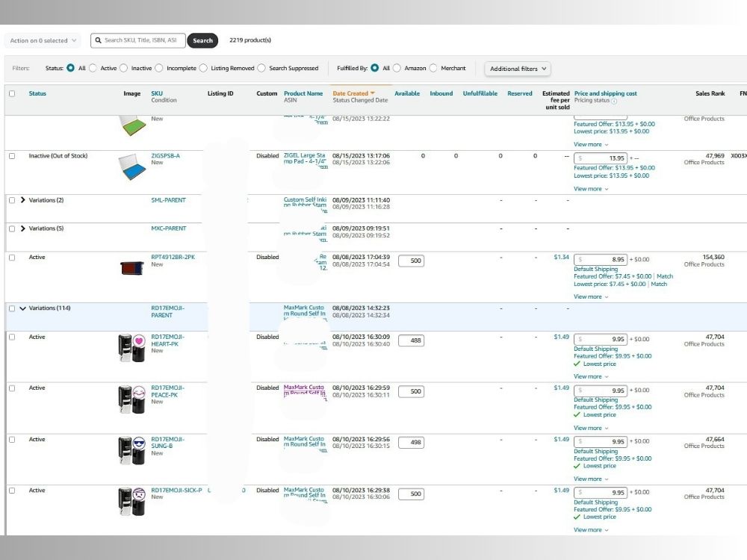
Task: Open the RD17EMOJI-SICK-P stamp image
Action: coord(132,502)
